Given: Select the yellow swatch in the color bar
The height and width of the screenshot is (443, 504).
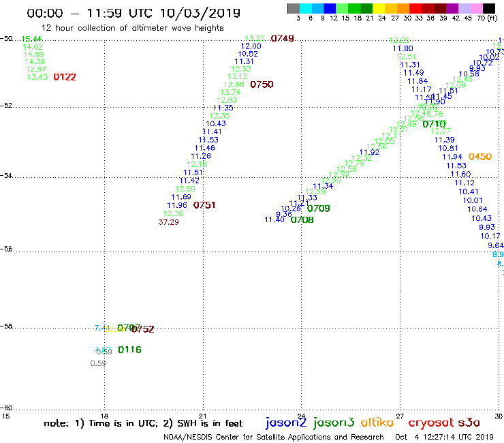Looking at the screenshot, I should [379, 8].
